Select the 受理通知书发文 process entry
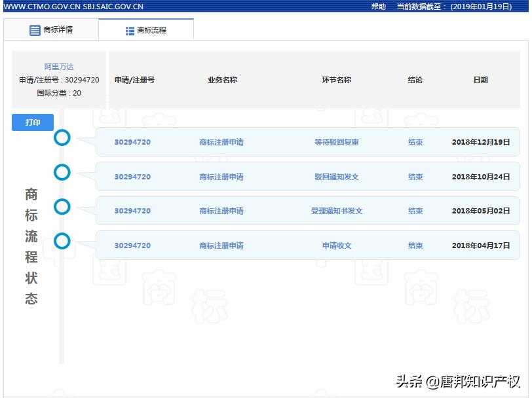The image size is (532, 400). point(336,211)
